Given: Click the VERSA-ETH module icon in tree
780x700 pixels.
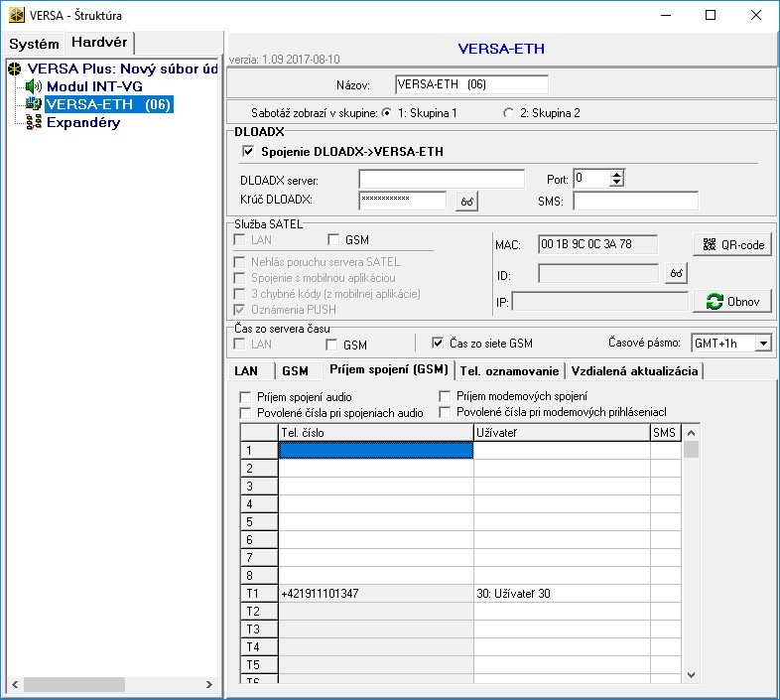Looking at the screenshot, I should point(33,105).
